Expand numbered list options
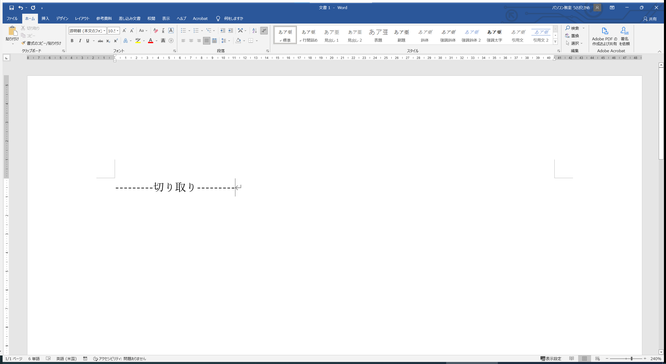Image resolution: width=666 pixels, height=364 pixels. tap(202, 31)
